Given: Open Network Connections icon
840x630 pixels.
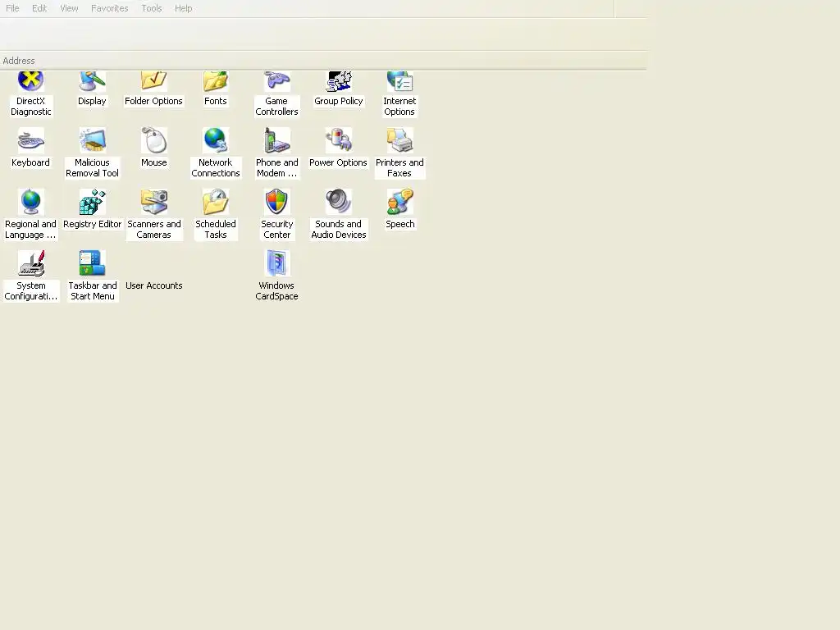Looking at the screenshot, I should pos(216,140).
